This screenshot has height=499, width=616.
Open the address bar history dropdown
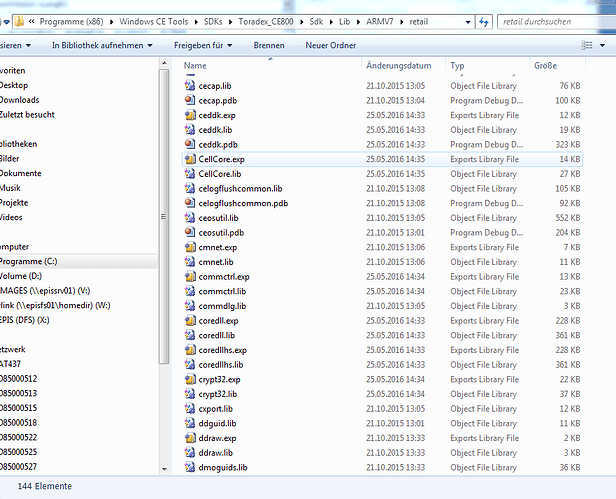(468, 22)
